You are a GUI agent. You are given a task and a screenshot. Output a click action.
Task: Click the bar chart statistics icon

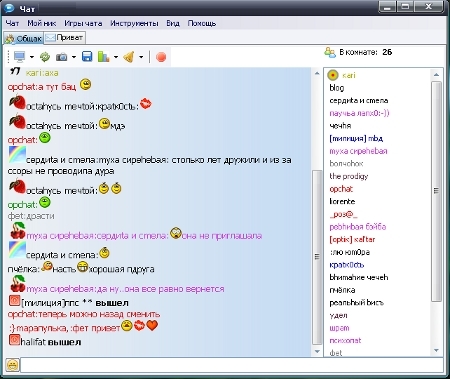103,57
